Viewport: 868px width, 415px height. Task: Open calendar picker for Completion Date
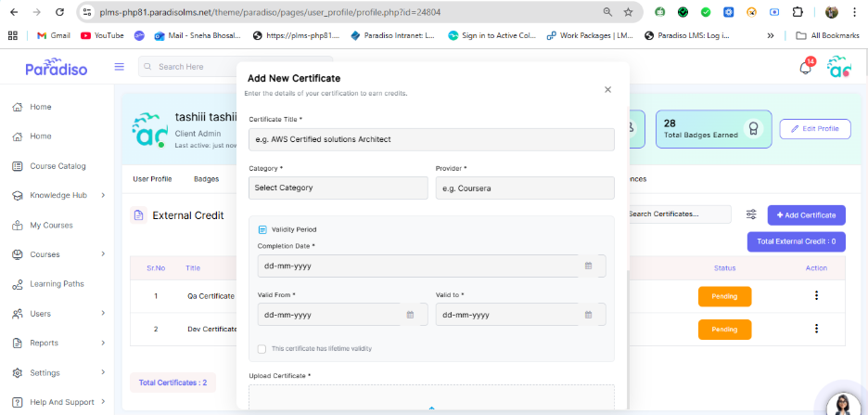pyautogui.click(x=588, y=266)
